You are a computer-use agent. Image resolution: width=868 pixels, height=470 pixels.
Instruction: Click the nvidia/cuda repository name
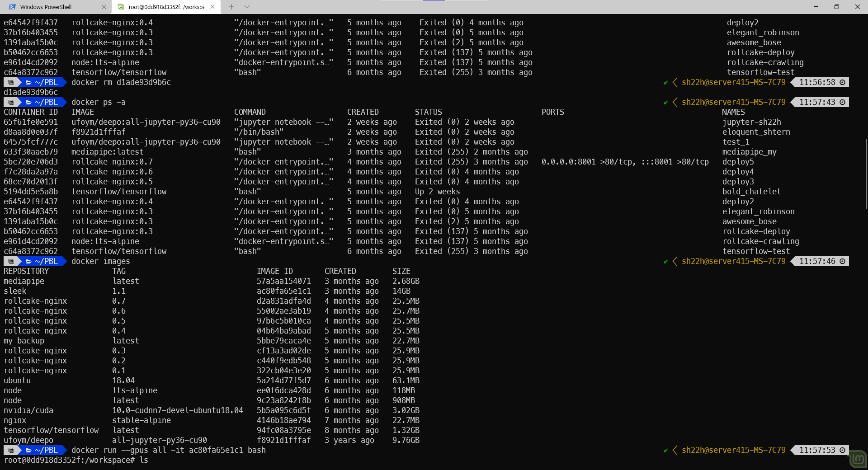pyautogui.click(x=28, y=410)
